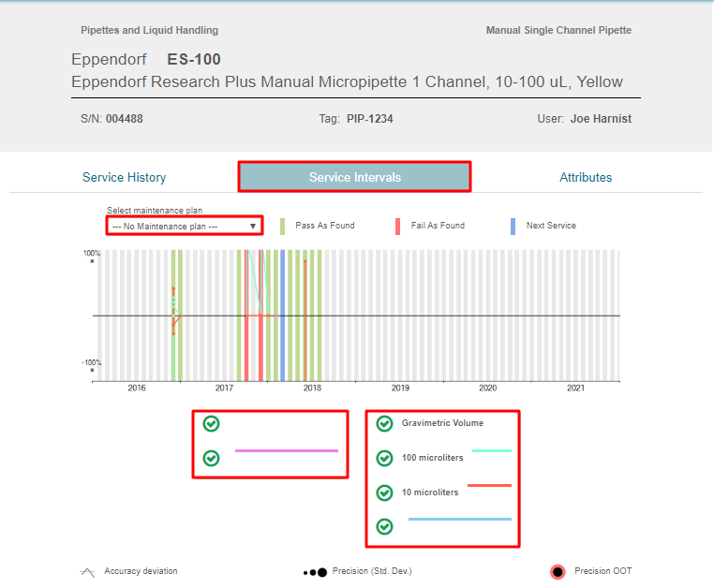Open the maintenance plan dropdown
The image size is (714, 588).
tap(185, 226)
